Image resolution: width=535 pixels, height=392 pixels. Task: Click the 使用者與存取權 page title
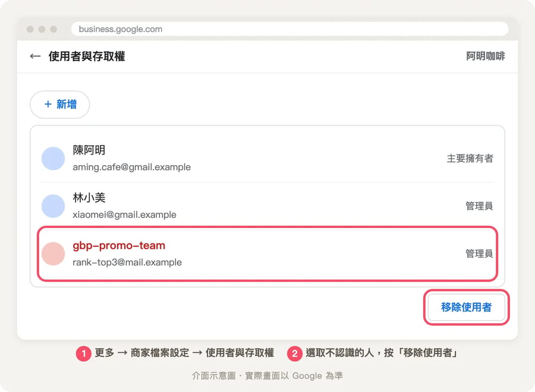click(87, 56)
